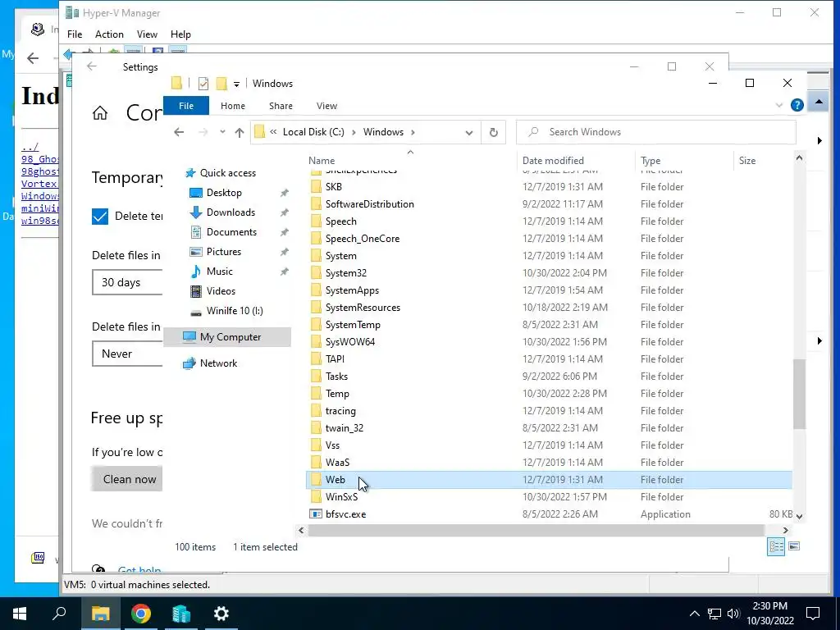Select the bfsvc.exe application icon
The height and width of the screenshot is (630, 840).
pyautogui.click(x=316, y=514)
